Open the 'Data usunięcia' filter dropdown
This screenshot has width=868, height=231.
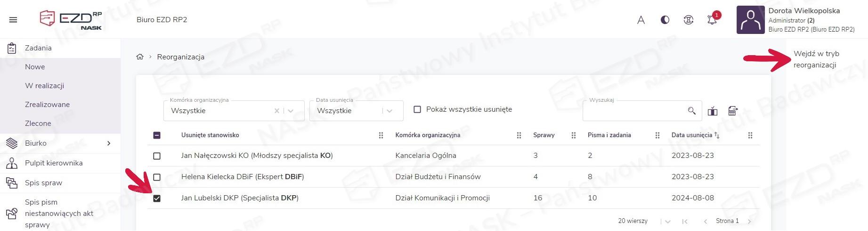pyautogui.click(x=389, y=111)
